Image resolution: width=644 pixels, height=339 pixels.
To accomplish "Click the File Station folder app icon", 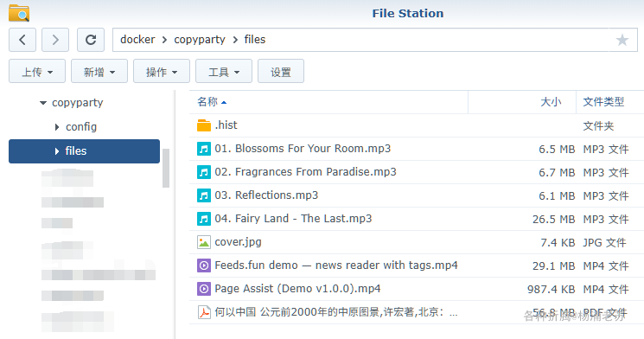I will click(x=19, y=13).
